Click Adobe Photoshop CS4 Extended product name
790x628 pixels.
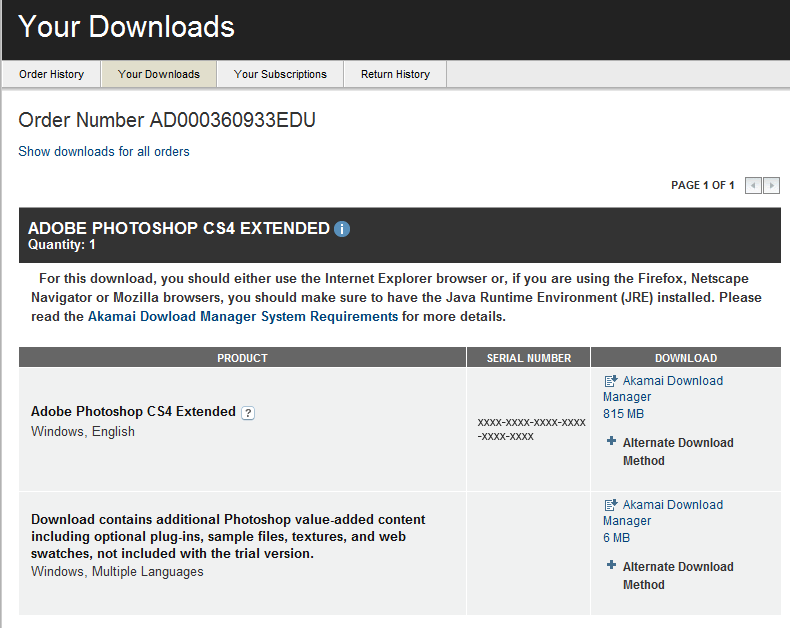[134, 411]
